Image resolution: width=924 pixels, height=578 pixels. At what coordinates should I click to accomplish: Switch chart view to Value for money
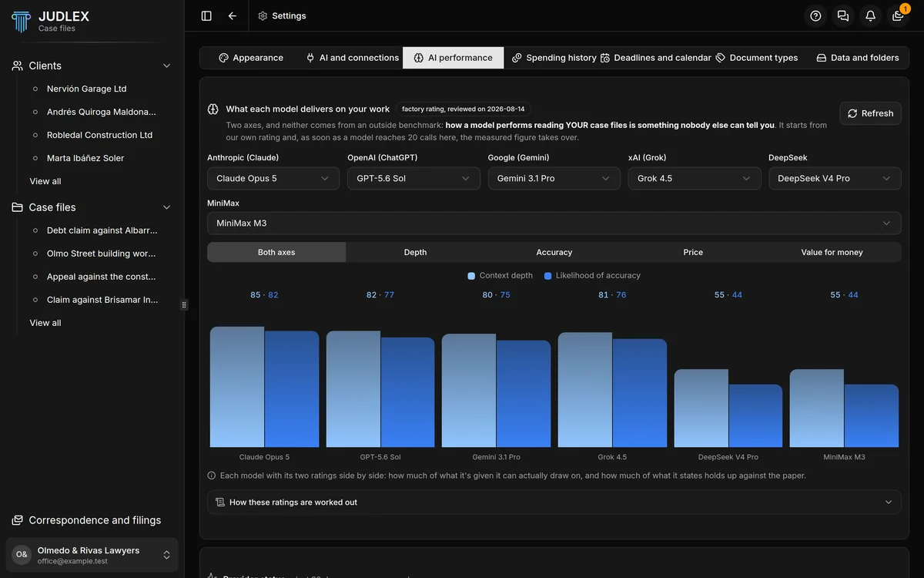click(x=832, y=252)
